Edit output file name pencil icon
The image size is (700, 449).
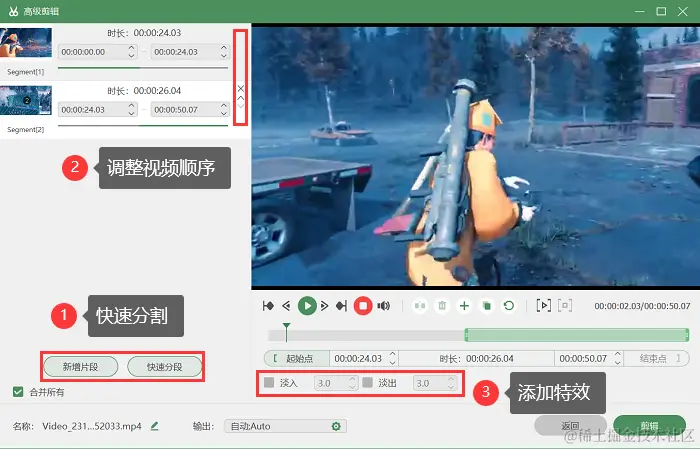pos(154,426)
